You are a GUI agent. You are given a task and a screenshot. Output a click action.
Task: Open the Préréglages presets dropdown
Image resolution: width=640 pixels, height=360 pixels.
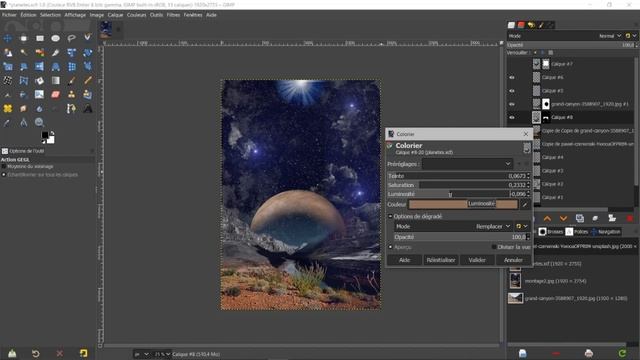point(467,164)
